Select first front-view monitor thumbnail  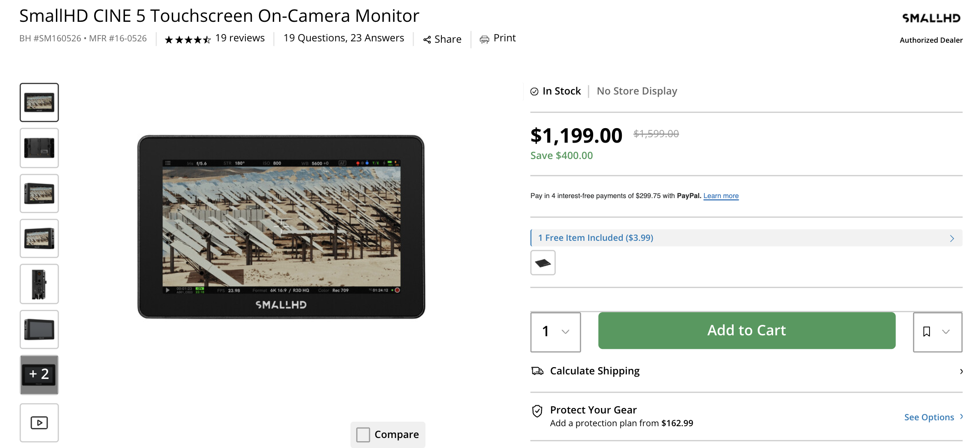(x=39, y=102)
